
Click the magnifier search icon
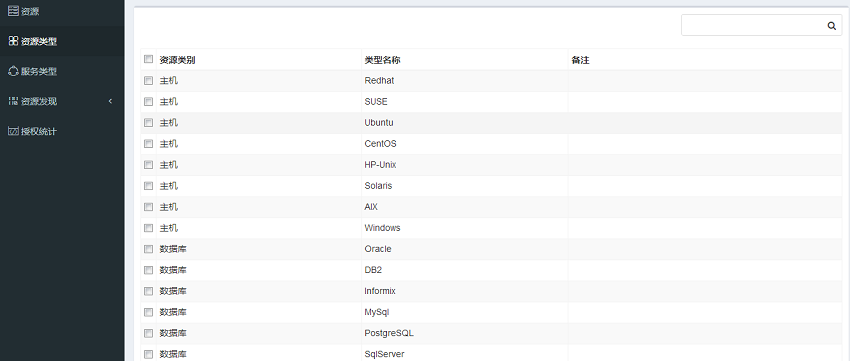832,25
